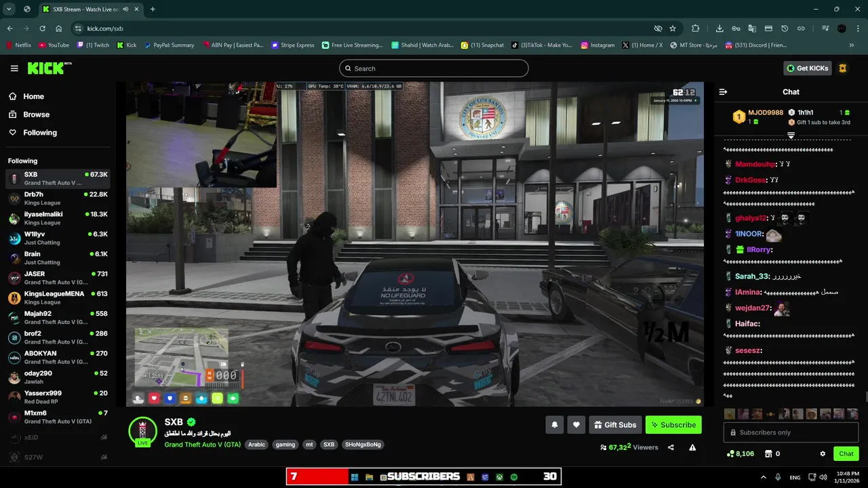Open ABOKYAN channel in sidebar

tap(58, 357)
